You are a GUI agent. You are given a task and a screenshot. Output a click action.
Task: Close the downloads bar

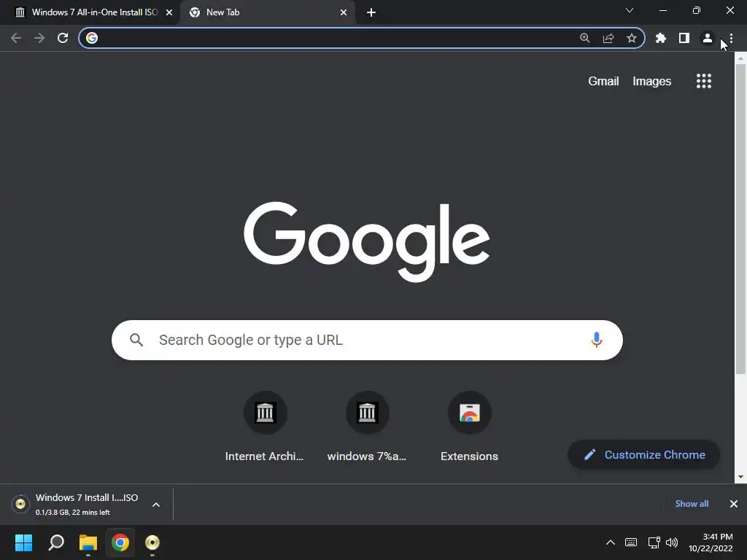pyautogui.click(x=734, y=504)
